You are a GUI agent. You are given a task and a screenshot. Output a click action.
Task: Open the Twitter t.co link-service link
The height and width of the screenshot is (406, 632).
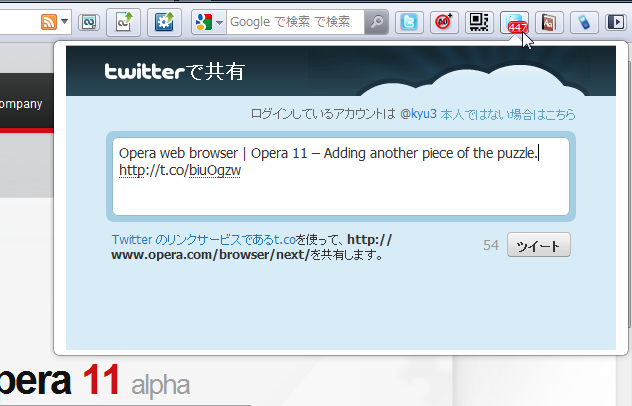[204, 240]
